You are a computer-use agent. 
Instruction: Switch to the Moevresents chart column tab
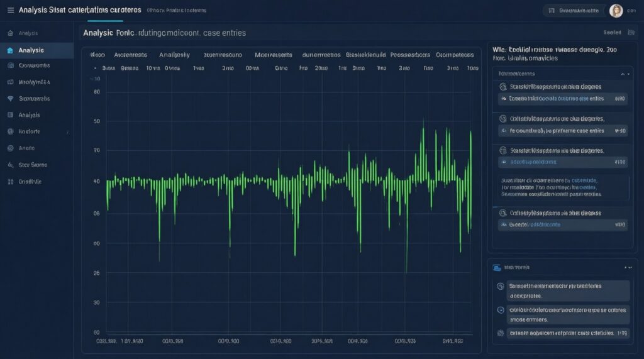271,55
